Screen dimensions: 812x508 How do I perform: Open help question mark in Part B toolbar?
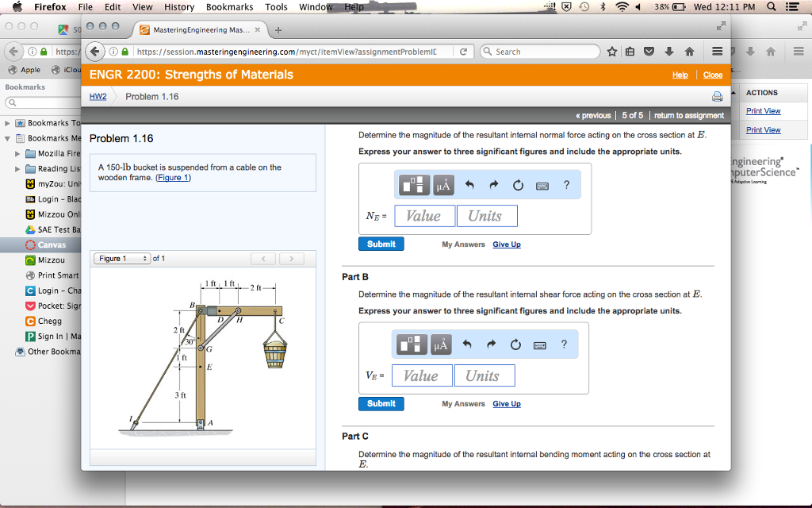click(x=564, y=344)
